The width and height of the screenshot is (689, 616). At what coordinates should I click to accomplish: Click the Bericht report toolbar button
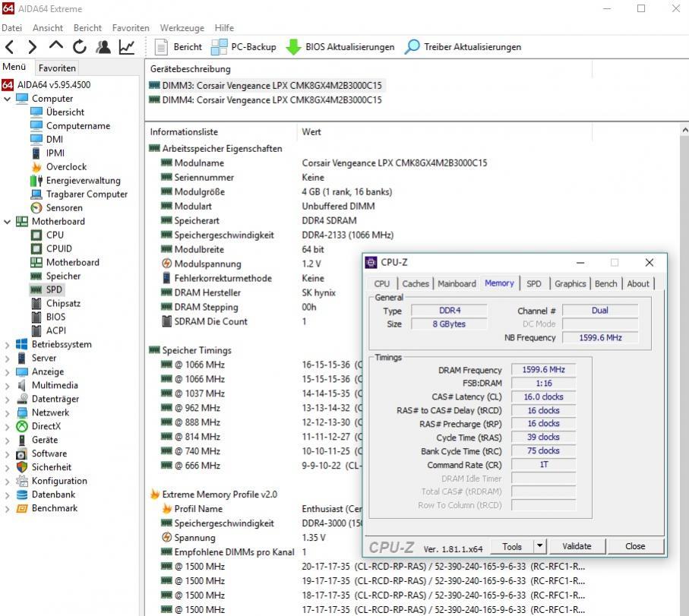[x=178, y=47]
